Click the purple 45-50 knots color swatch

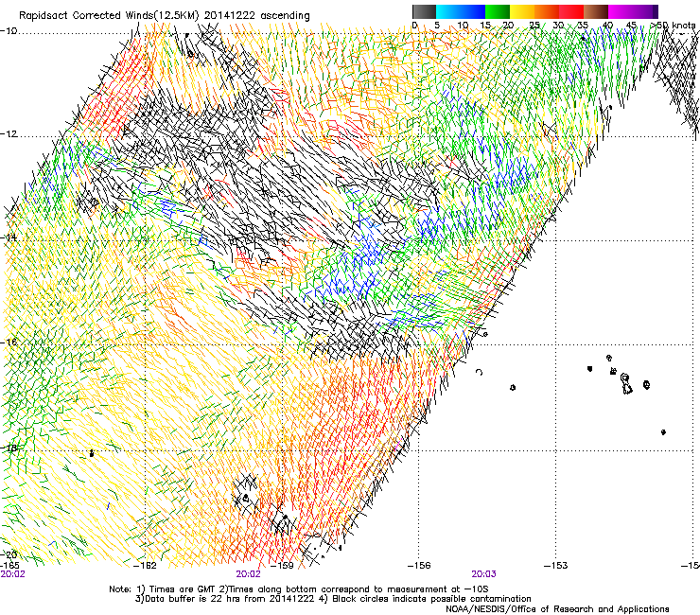point(645,11)
